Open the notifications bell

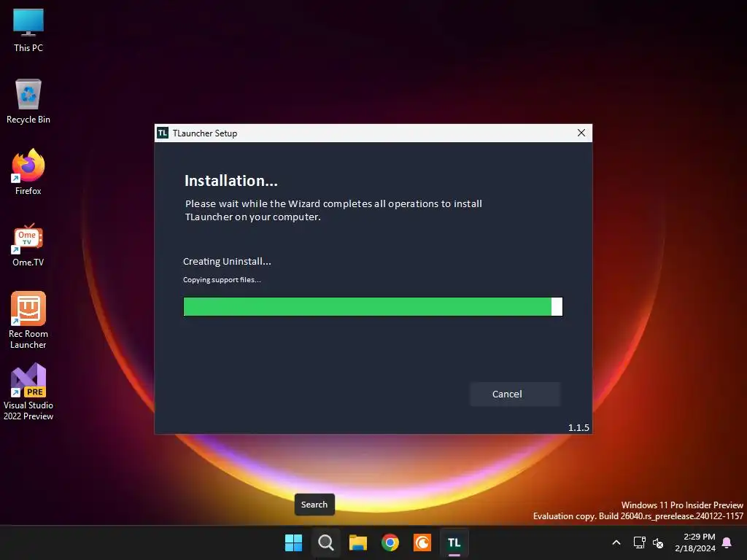point(727,542)
